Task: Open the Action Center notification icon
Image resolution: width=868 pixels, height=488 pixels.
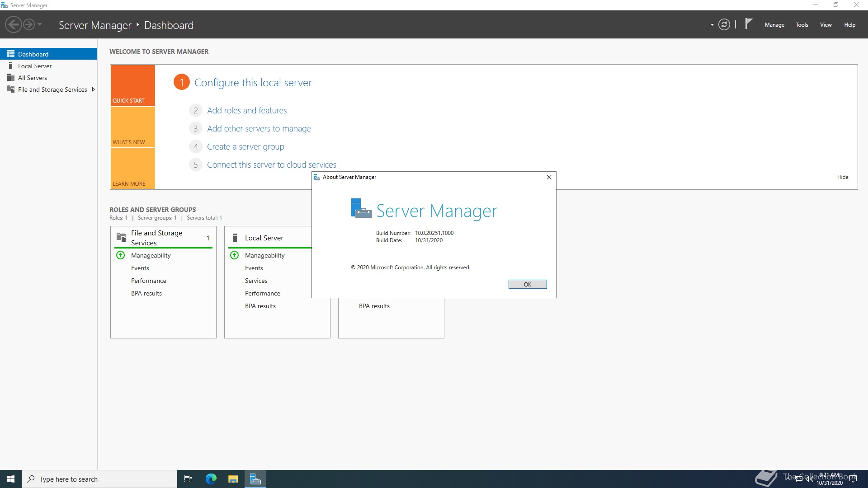Action: 853,479
